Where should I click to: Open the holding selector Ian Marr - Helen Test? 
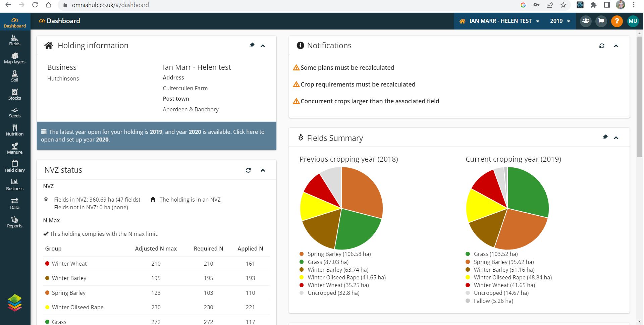tap(499, 21)
